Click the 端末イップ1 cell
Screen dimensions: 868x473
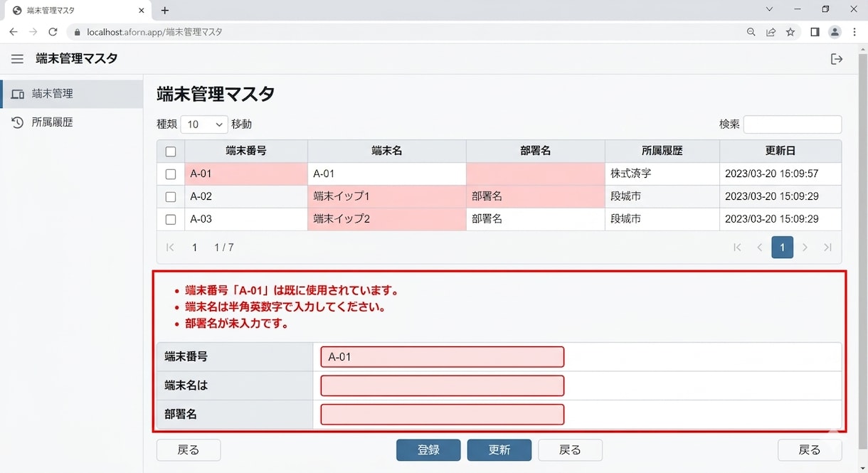(387, 197)
